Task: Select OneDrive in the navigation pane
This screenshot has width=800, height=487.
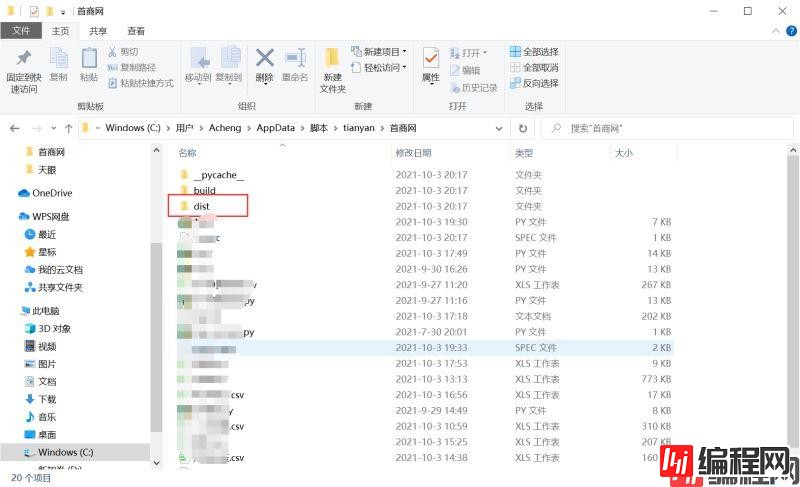Action: coord(52,193)
